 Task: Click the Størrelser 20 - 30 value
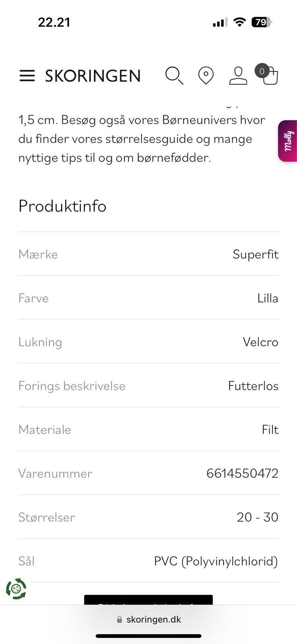257,517
